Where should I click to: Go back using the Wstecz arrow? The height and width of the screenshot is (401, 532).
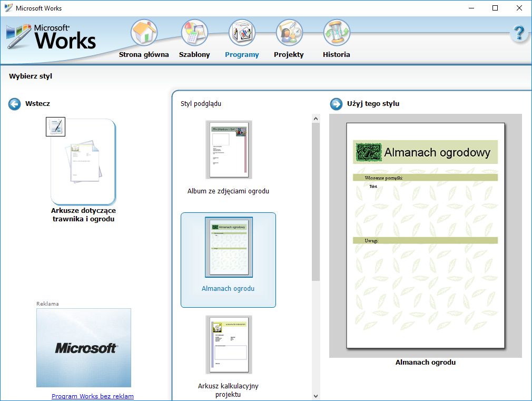[14, 104]
